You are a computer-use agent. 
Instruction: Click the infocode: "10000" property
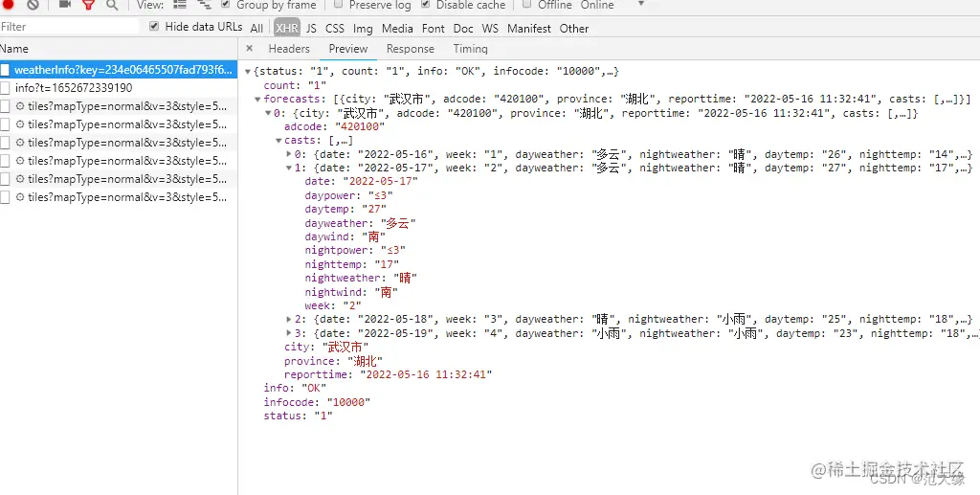coord(317,401)
